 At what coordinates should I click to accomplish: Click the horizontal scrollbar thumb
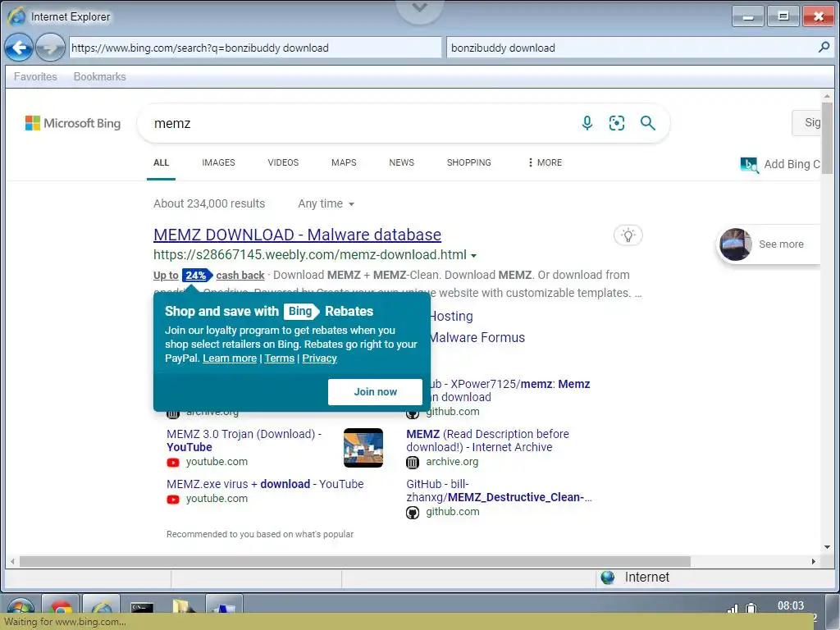pyautogui.click(x=355, y=561)
